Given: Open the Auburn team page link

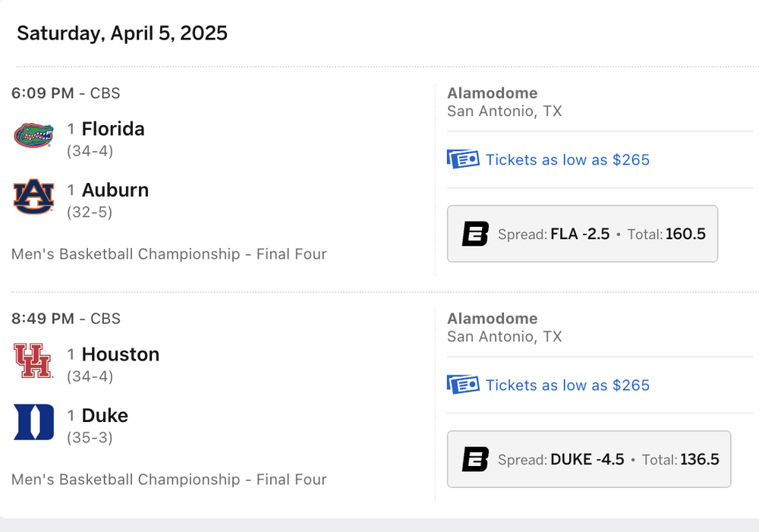Looking at the screenshot, I should click(x=115, y=190).
